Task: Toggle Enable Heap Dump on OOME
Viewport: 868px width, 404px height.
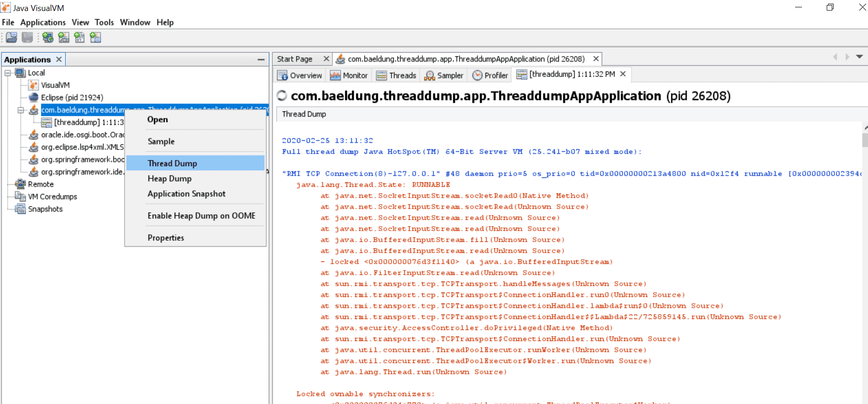Action: [201, 216]
